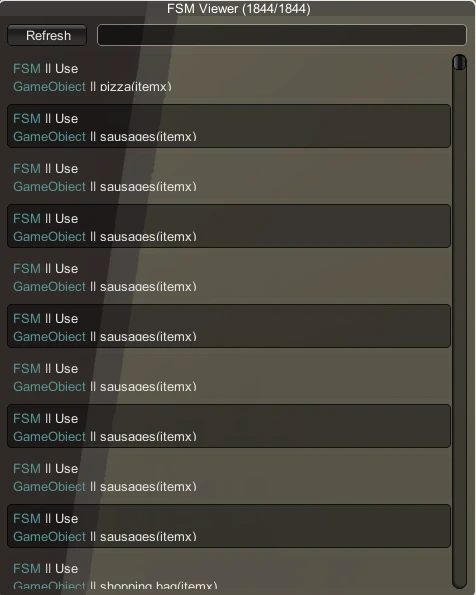The height and width of the screenshot is (595, 476).
Task: Select the eighth sausages(itemx) entry
Action: (x=229, y=476)
